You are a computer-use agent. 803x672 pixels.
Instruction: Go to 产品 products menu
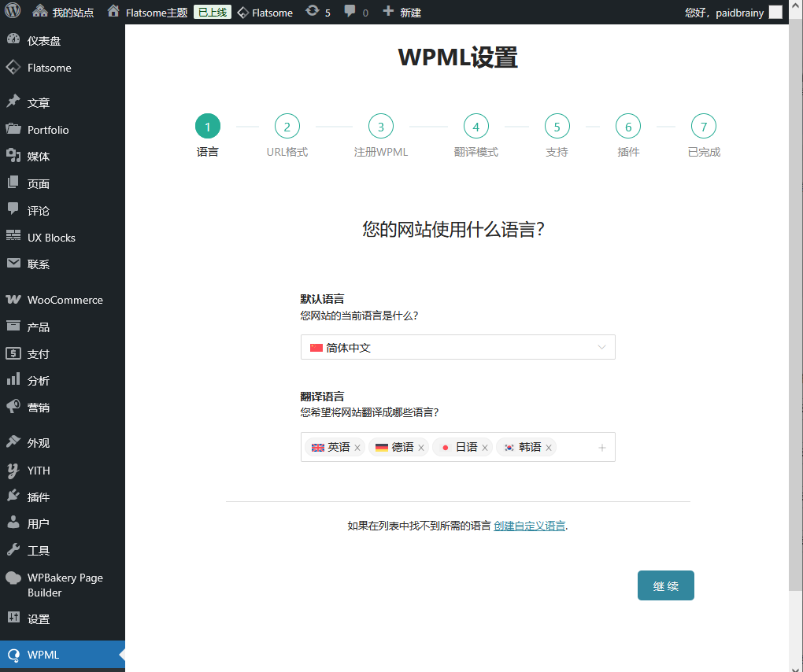point(62,327)
